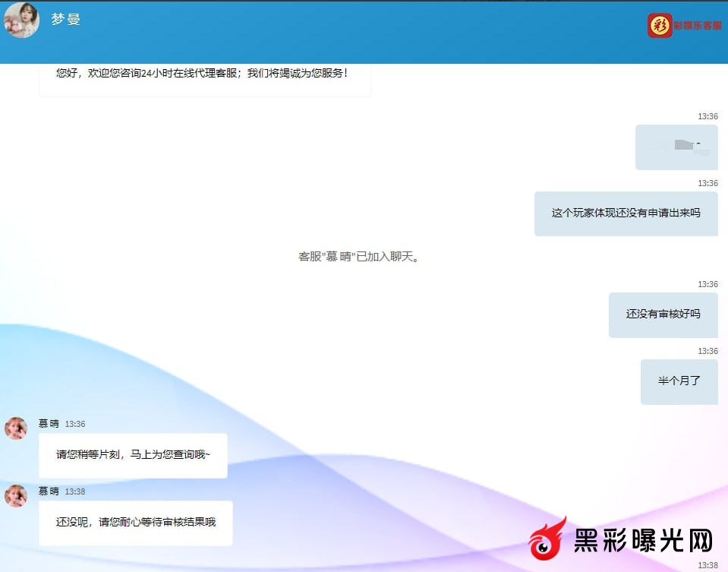Click the 梦曼 profile avatar in header
This screenshot has height=572, width=728.
tap(21, 21)
